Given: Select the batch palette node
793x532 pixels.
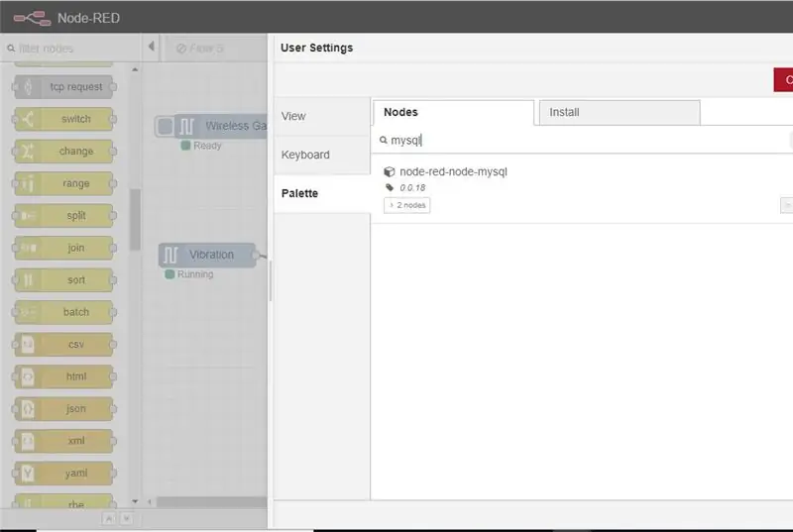Looking at the screenshot, I should coord(64,312).
